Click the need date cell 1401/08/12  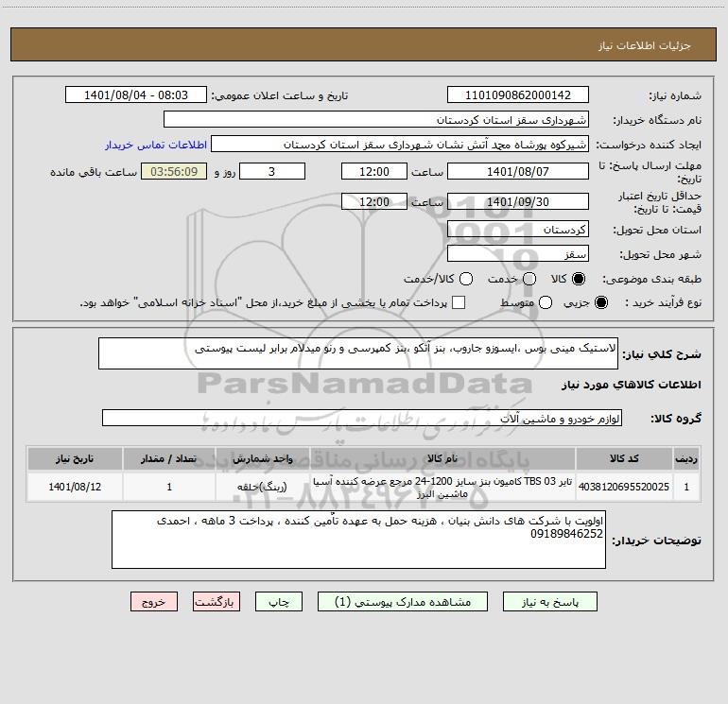[75, 487]
